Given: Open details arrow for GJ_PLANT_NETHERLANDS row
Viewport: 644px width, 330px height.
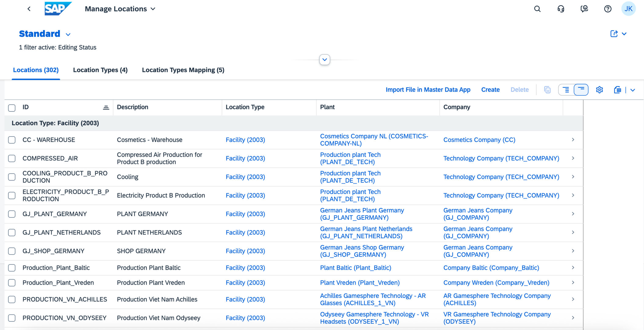Looking at the screenshot, I should (x=573, y=232).
